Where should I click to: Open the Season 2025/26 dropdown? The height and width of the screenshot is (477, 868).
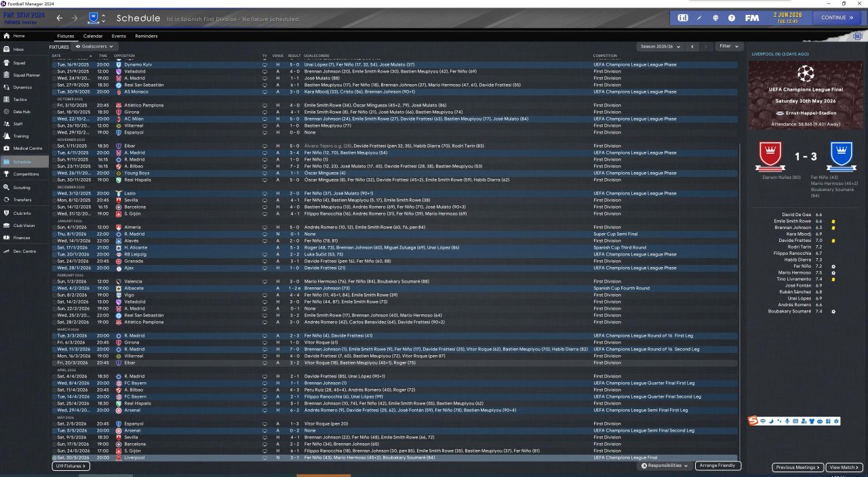pos(660,47)
